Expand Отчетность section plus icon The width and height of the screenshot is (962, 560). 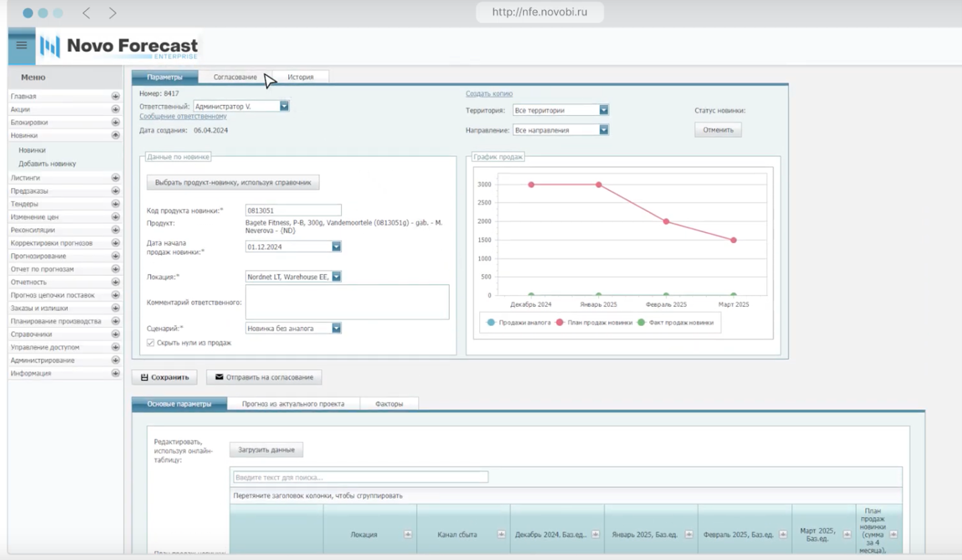115,282
